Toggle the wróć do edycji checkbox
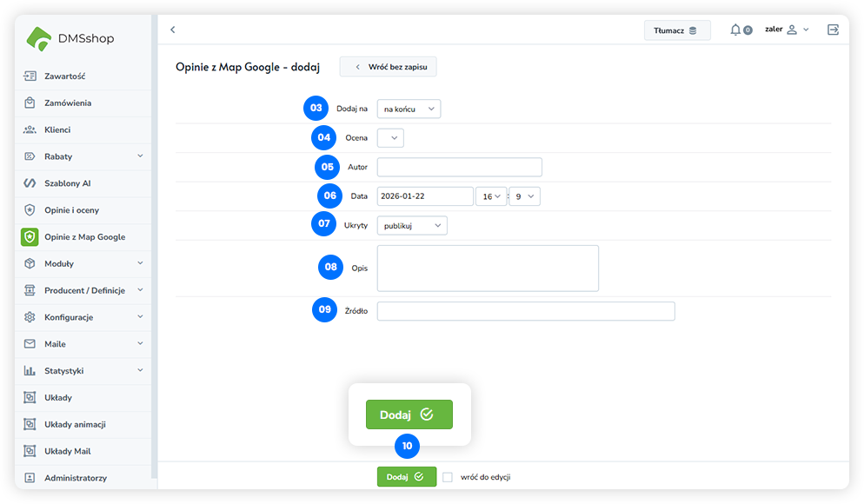Screen dimensions: 864x504 (448, 477)
